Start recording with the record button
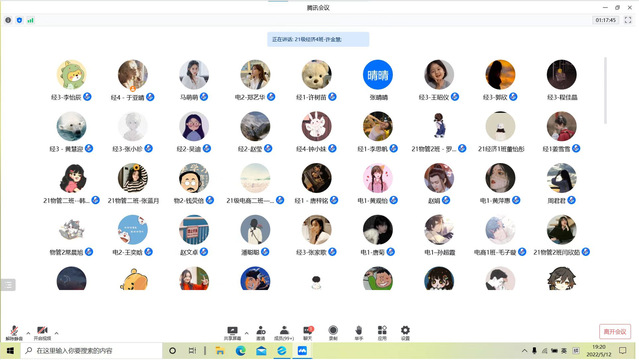 (333, 333)
